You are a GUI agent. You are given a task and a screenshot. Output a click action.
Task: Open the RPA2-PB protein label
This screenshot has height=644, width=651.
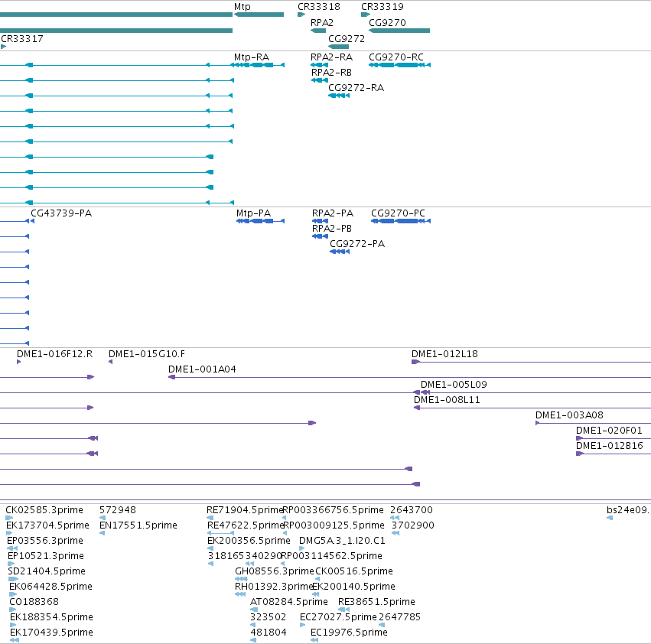tap(332, 229)
